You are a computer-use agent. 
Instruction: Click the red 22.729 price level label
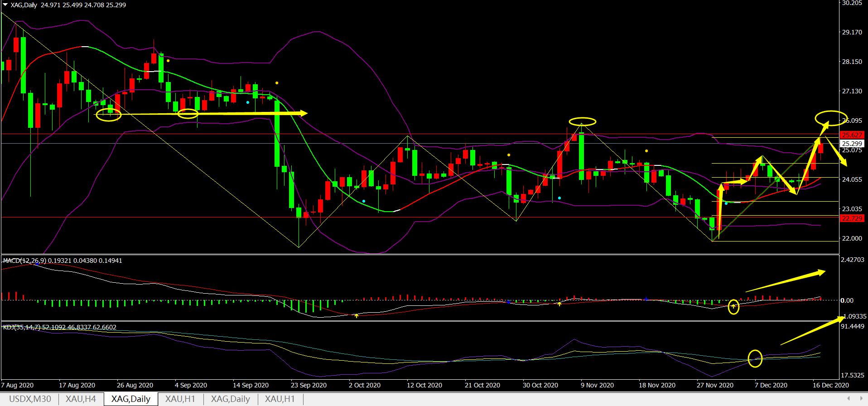click(851, 218)
